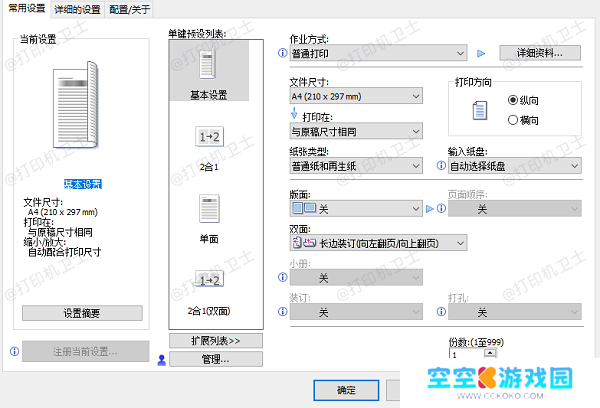Click the info icon beside 装订
This screenshot has height=408, width=600.
pyautogui.click(x=282, y=312)
